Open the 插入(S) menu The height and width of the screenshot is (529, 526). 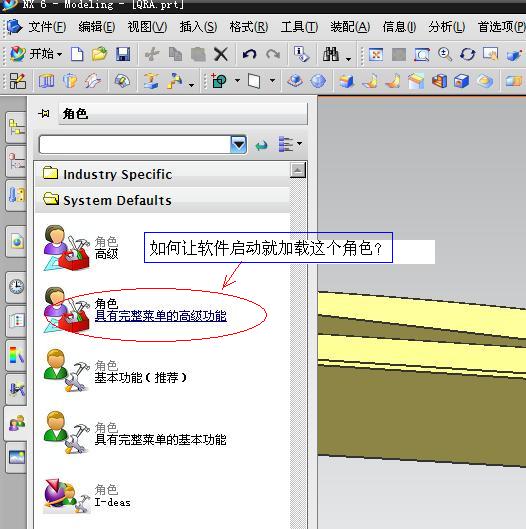[198, 27]
